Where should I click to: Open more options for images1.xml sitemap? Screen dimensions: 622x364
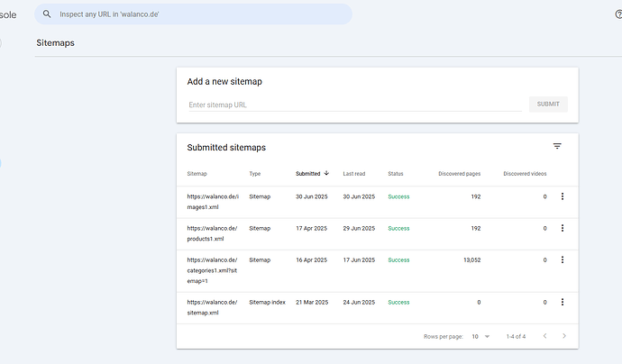pyautogui.click(x=563, y=196)
